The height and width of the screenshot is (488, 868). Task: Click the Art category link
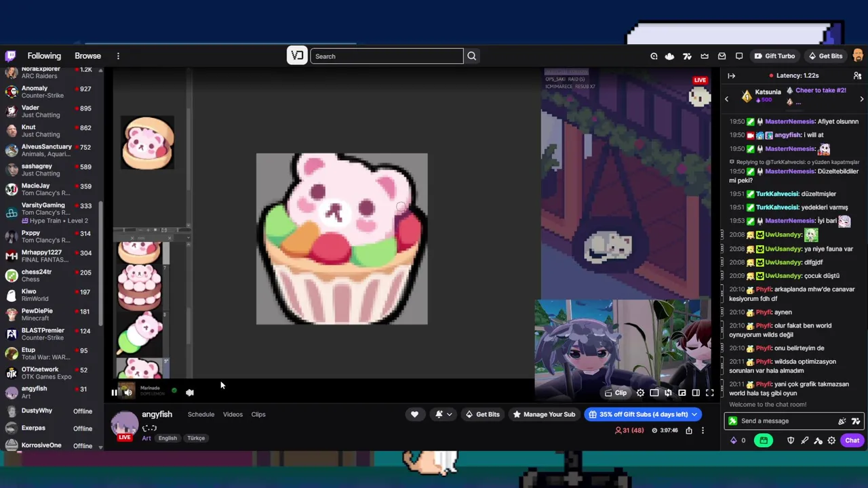146,438
